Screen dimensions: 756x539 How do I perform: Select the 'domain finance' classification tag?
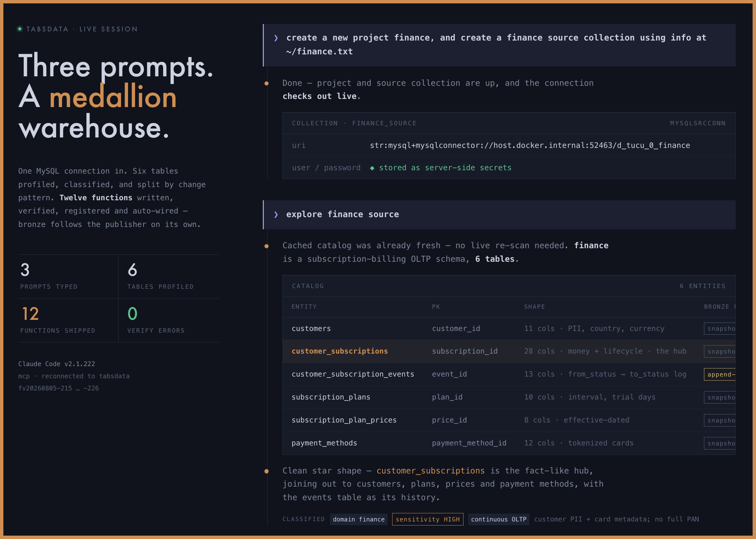[x=359, y=519]
